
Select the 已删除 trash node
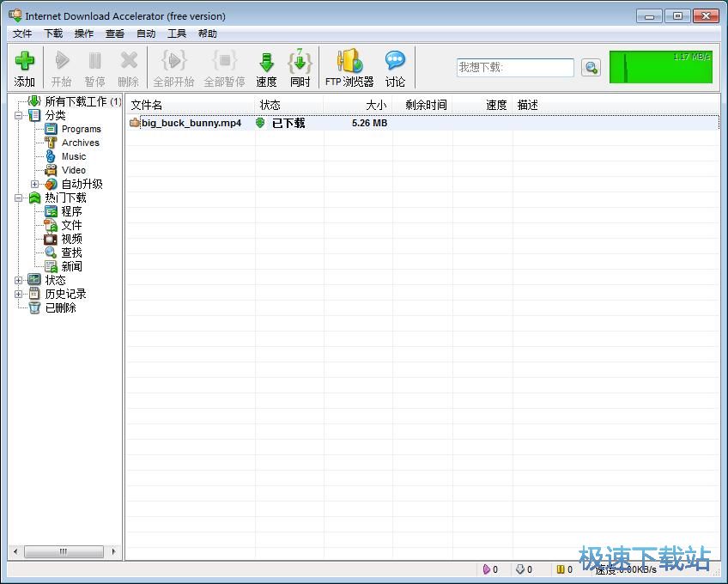(x=60, y=307)
